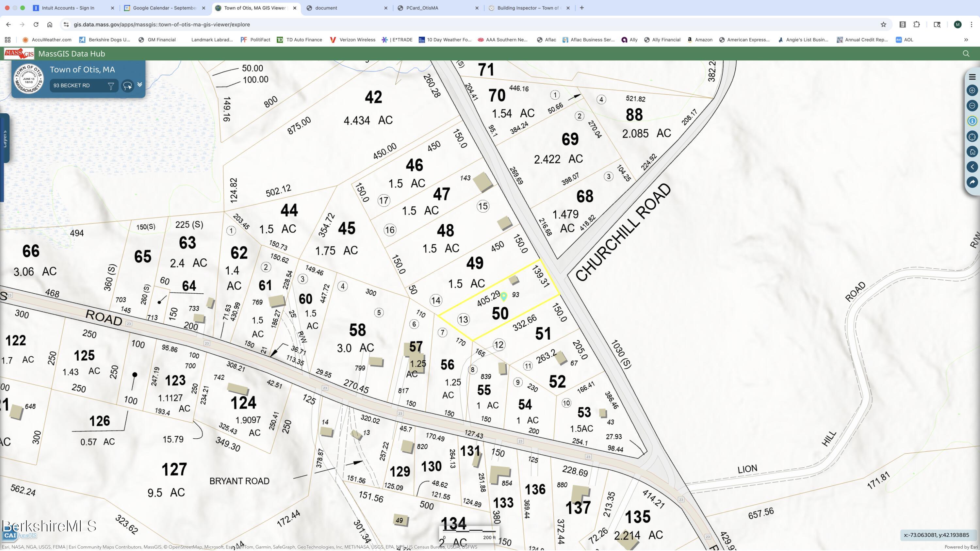Open AccuWeather.com bookmark

point(47,40)
